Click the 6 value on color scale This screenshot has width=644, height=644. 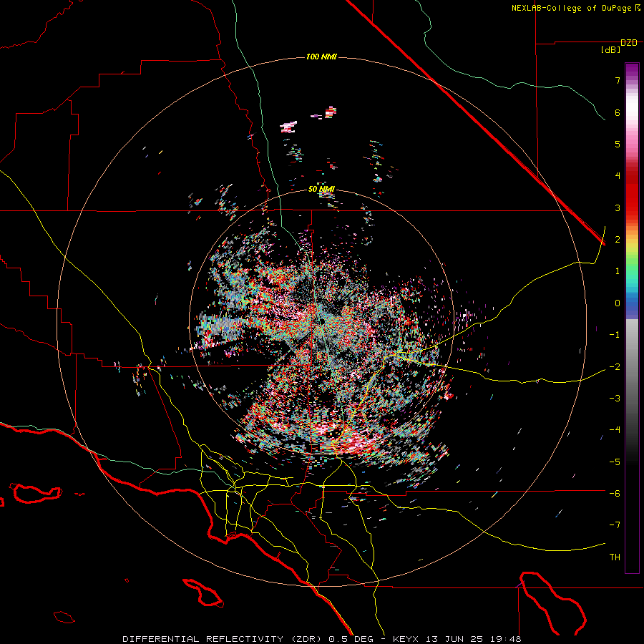point(618,112)
